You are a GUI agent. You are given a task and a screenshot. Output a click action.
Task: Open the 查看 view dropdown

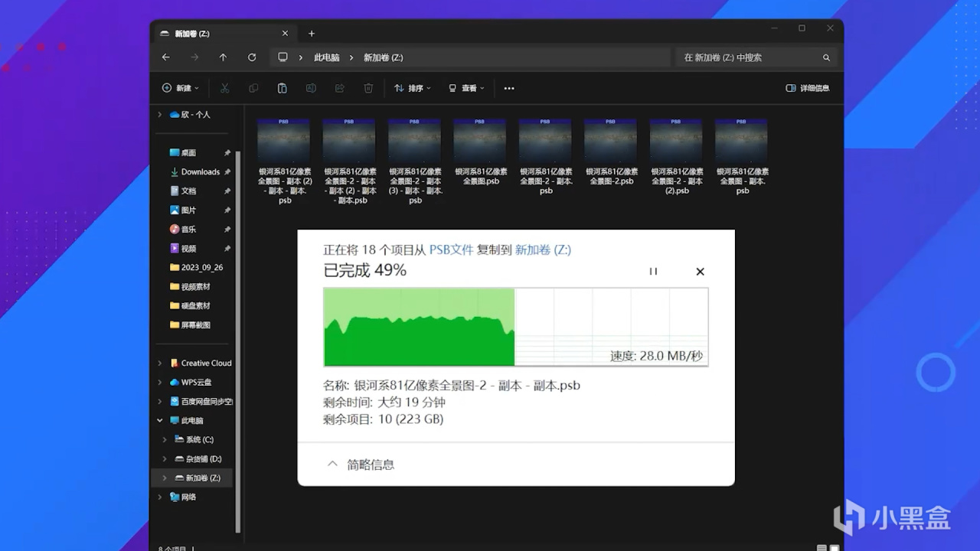click(466, 88)
